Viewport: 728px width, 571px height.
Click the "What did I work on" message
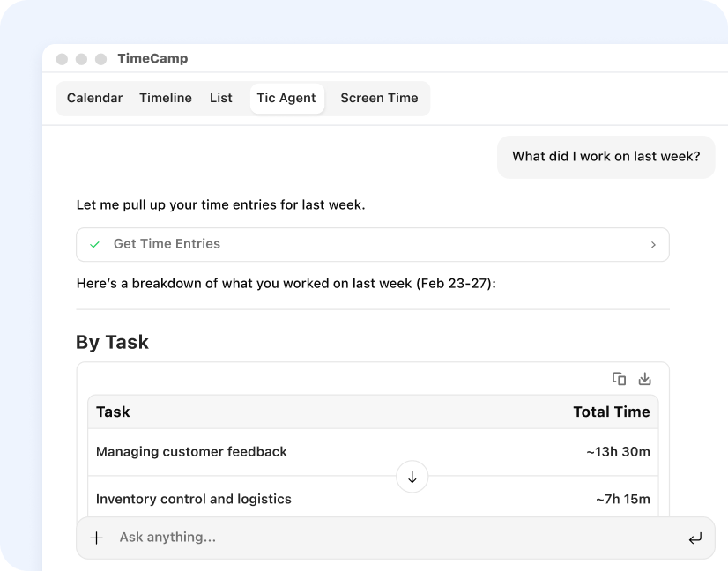coord(605,157)
